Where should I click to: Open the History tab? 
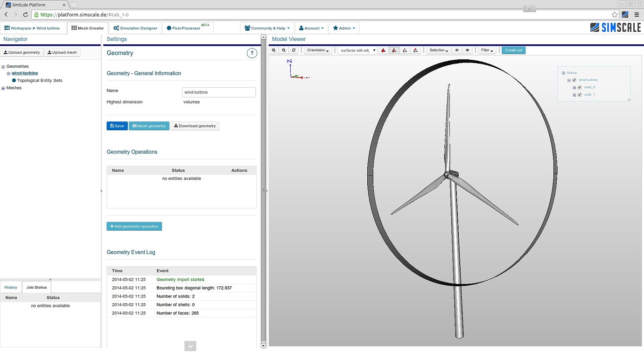tap(11, 287)
